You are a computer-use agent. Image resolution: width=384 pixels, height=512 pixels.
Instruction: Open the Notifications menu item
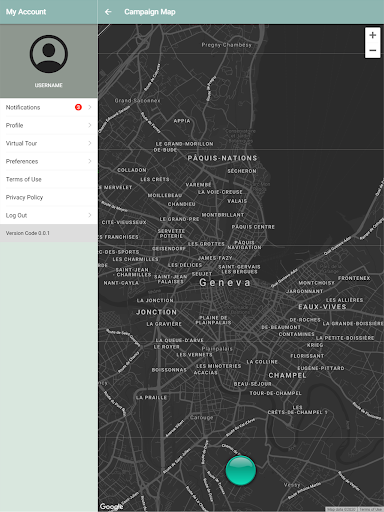click(49, 107)
